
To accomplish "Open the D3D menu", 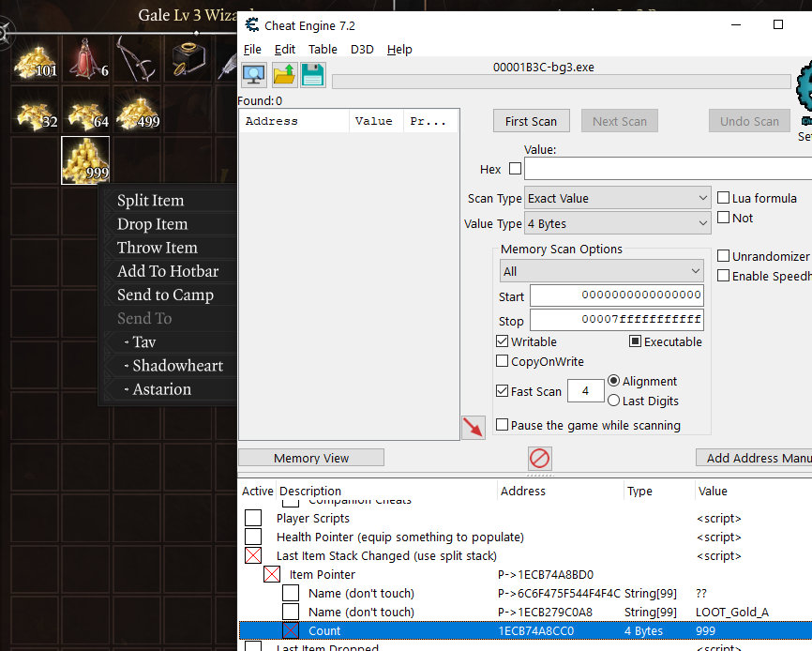I will [362, 49].
